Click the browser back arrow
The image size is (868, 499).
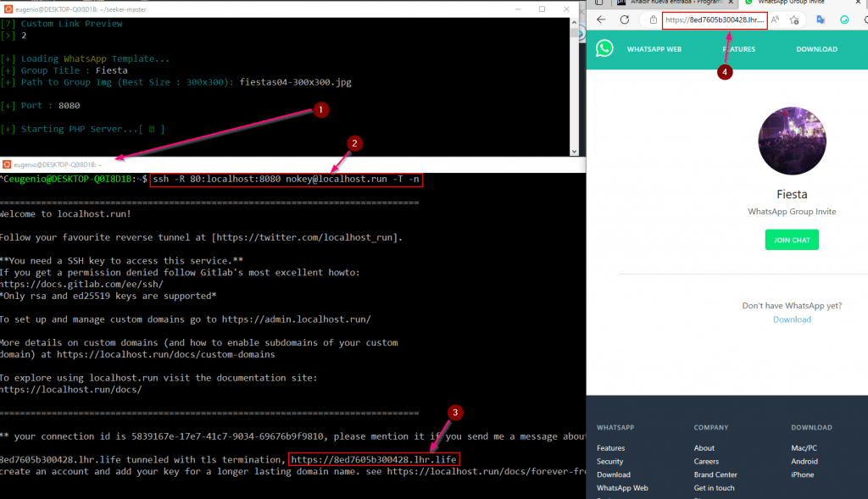[x=601, y=20]
